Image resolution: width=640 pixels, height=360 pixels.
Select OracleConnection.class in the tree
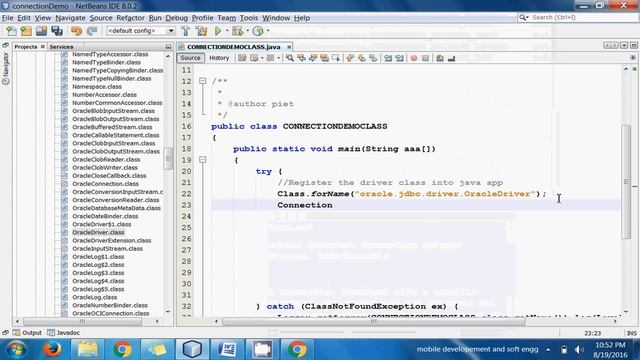pos(105,184)
